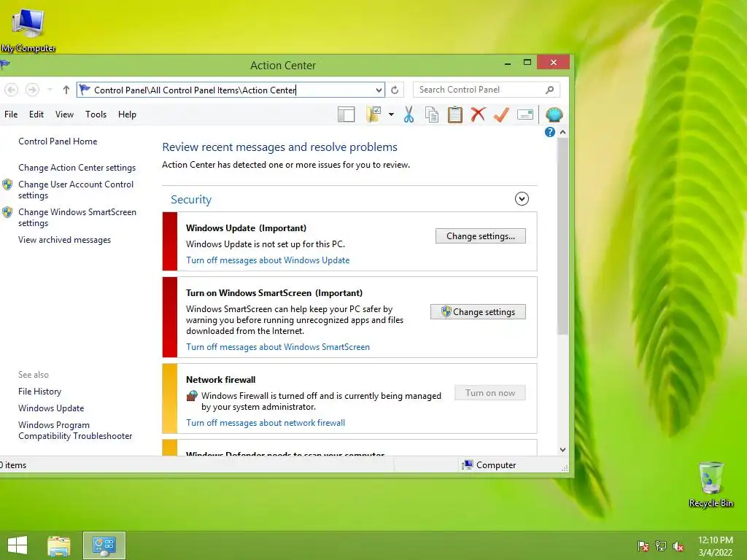Refresh the Action Center page

click(395, 90)
